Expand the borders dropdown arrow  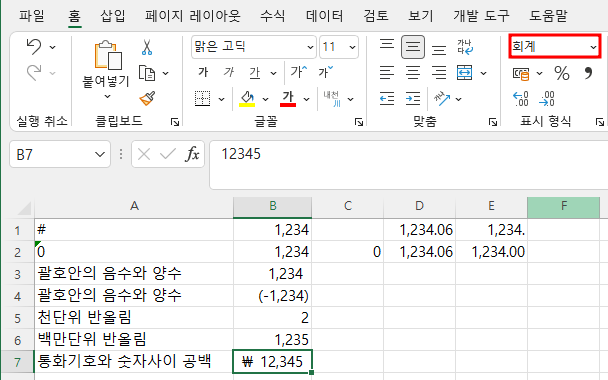coord(221,99)
